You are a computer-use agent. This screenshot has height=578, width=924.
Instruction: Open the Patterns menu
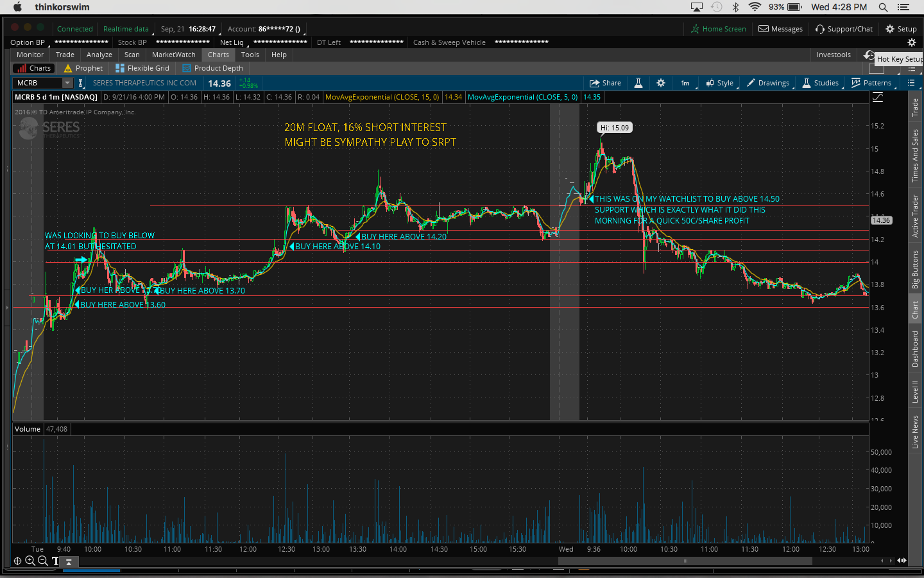871,83
